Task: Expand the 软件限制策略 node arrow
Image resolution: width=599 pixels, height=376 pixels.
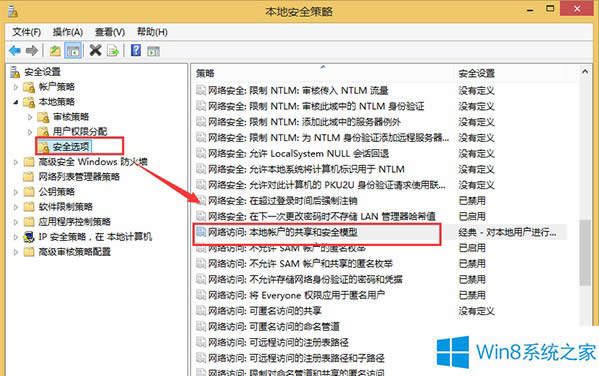Action: click(x=16, y=207)
